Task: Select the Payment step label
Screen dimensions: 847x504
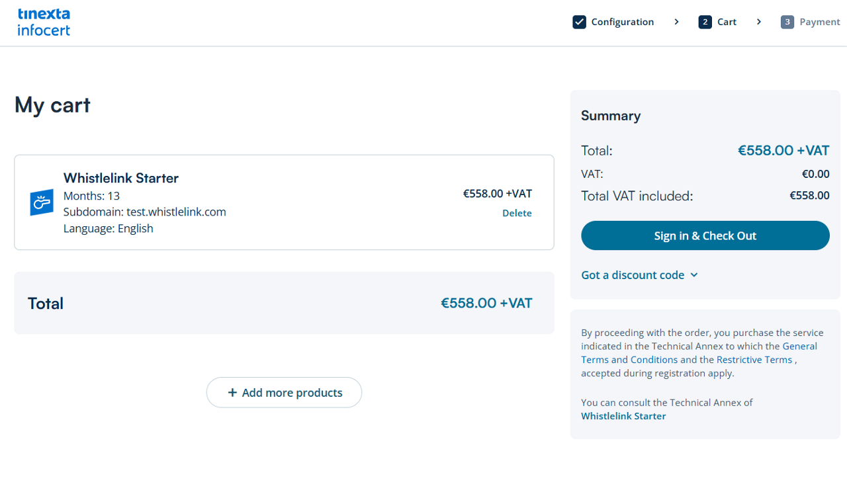Action: (819, 22)
